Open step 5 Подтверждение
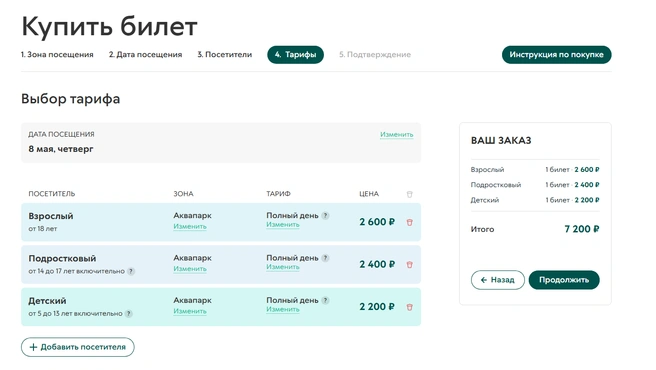The width and height of the screenshot is (656, 370). (x=375, y=54)
